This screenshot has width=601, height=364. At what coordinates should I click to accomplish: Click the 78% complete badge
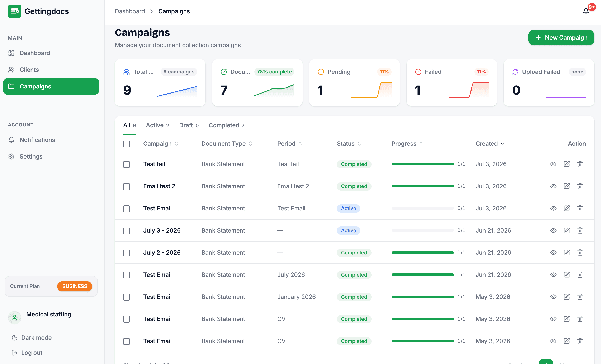click(274, 72)
